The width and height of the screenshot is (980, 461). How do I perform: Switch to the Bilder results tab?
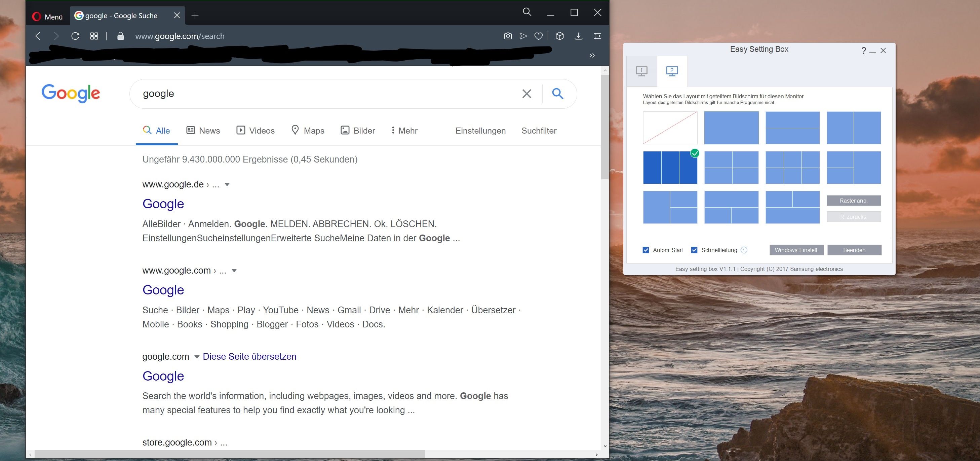[x=358, y=131]
